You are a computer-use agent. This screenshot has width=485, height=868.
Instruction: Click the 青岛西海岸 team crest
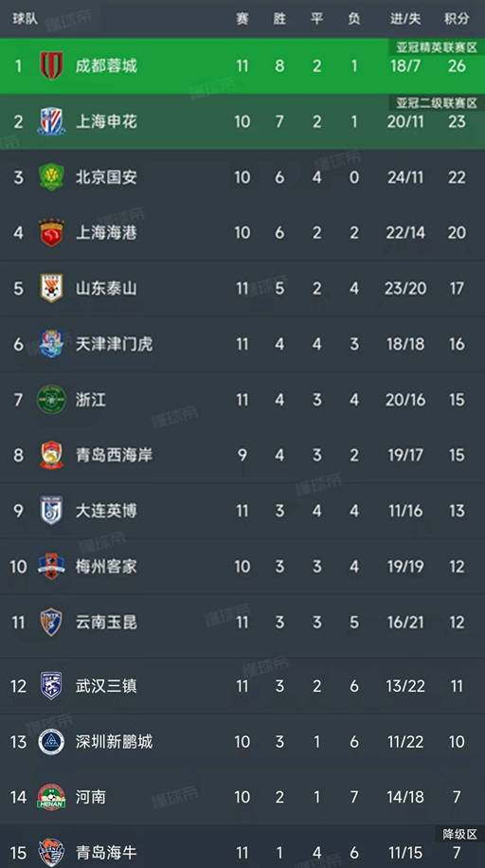coord(51,455)
